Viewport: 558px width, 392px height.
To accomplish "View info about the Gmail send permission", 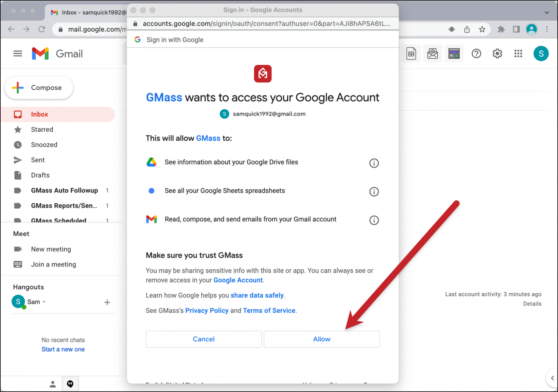I will pos(374,220).
